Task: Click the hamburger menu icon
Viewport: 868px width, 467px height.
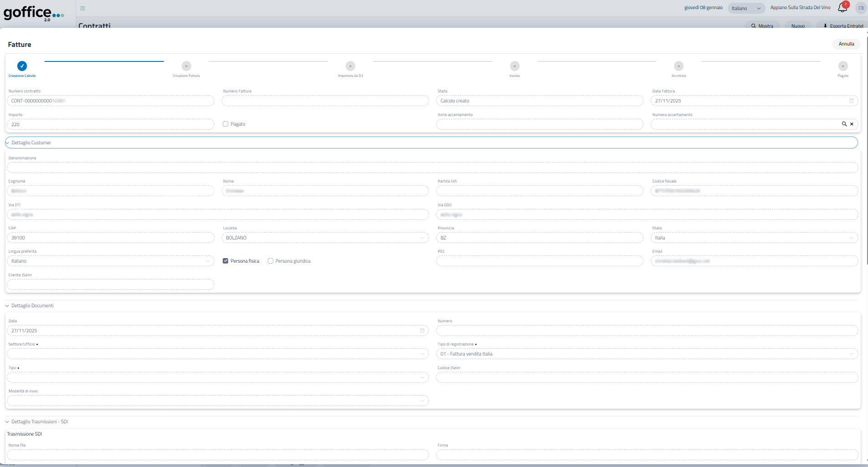Action: (x=82, y=8)
